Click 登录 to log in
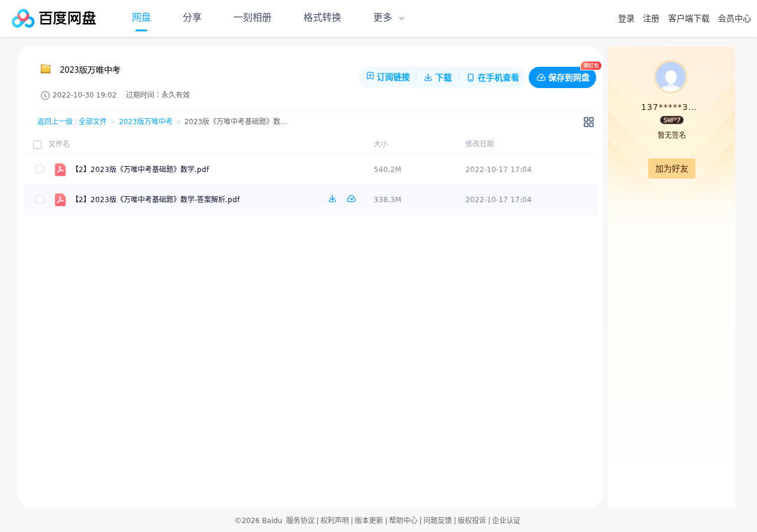 (626, 19)
